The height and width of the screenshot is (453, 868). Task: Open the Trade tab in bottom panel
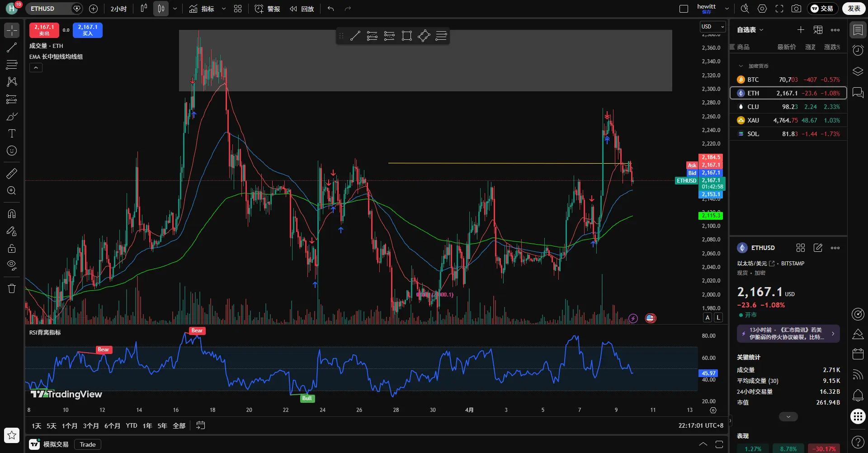88,444
